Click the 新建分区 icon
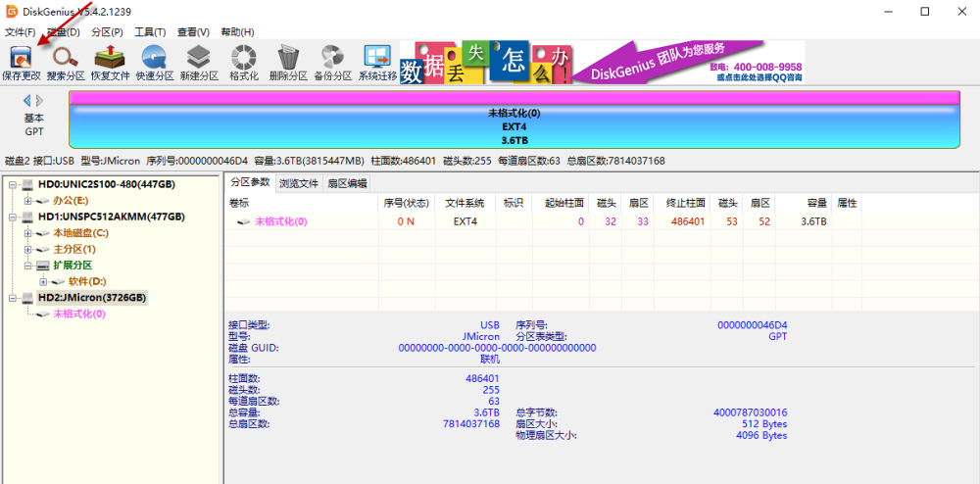This screenshot has height=484, width=980. pyautogui.click(x=199, y=63)
